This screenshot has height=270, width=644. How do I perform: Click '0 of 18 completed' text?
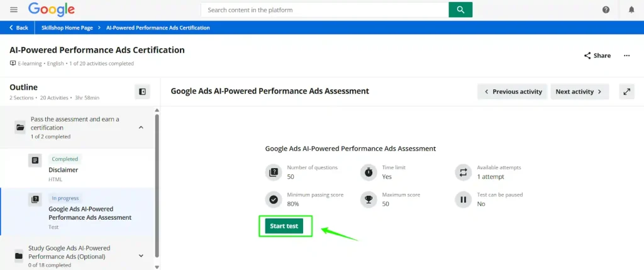click(49, 265)
